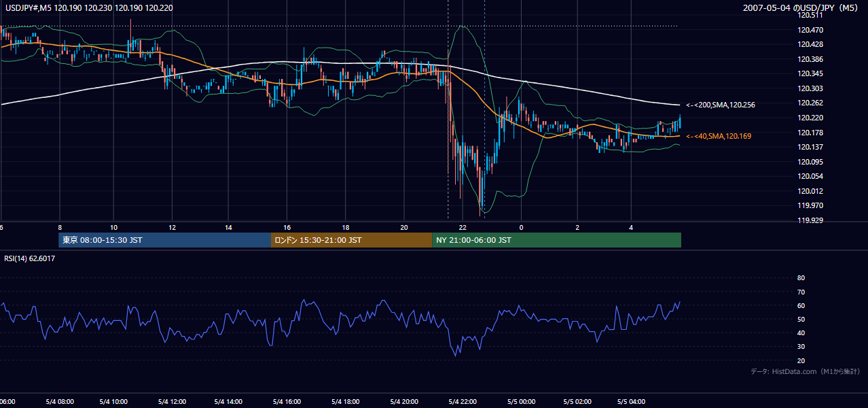Click the 40 SMA label showing 120.169
868x408 pixels.
click(x=719, y=137)
